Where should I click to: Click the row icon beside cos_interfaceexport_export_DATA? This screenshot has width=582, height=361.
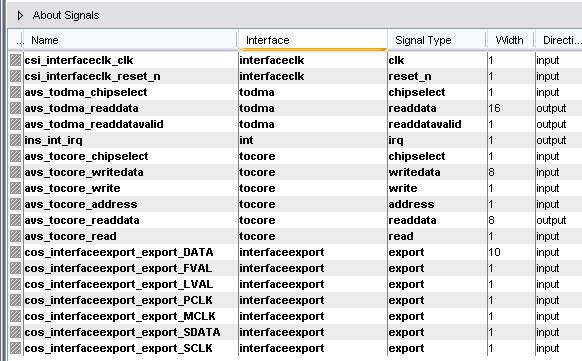(x=16, y=252)
